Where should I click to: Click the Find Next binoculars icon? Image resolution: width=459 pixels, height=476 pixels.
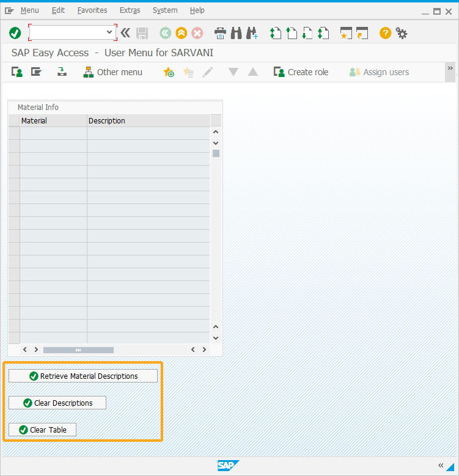click(252, 33)
